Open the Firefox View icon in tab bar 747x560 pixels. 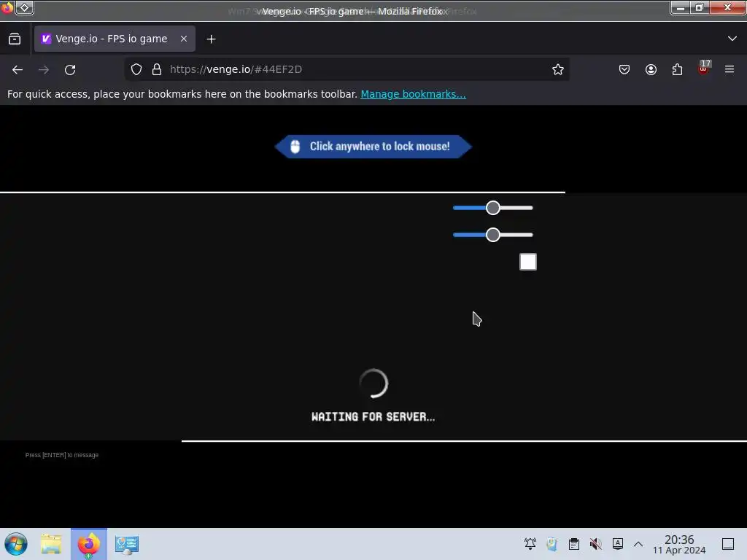pyautogui.click(x=15, y=39)
